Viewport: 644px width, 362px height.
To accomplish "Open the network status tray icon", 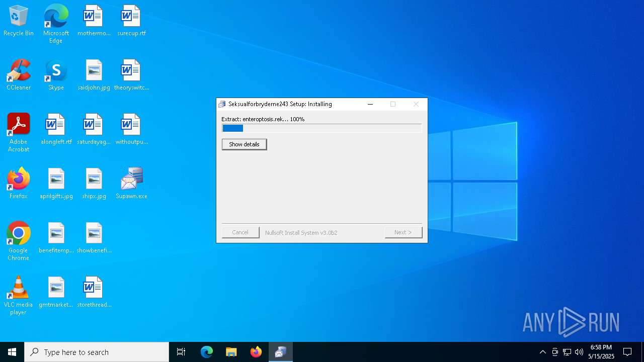I will [x=567, y=352].
